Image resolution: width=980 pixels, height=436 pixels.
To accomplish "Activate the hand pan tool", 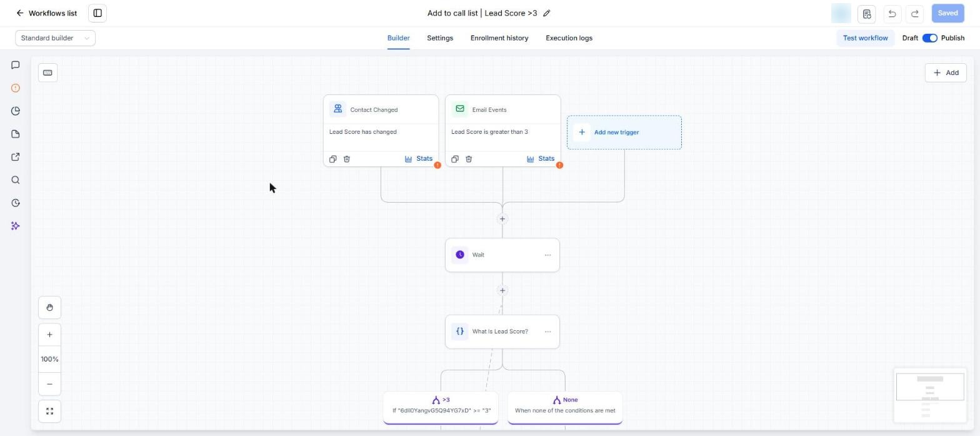I will (x=49, y=307).
